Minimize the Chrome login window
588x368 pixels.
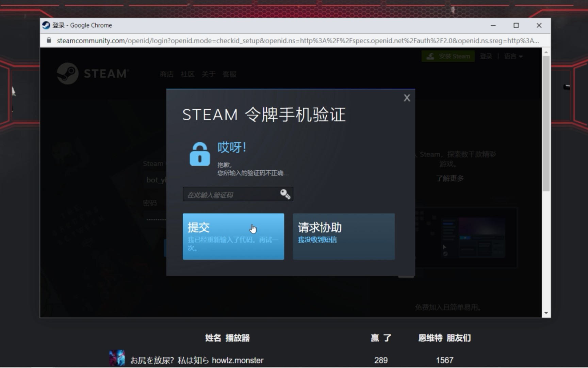[493, 26]
